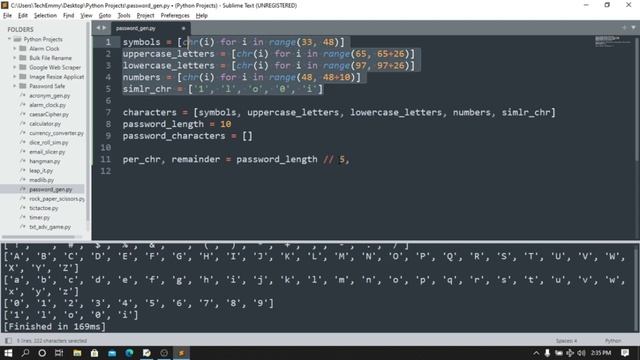Launch File Explorer from the taskbar
This screenshot has width=640, height=360.
pyautogui.click(x=77, y=353)
